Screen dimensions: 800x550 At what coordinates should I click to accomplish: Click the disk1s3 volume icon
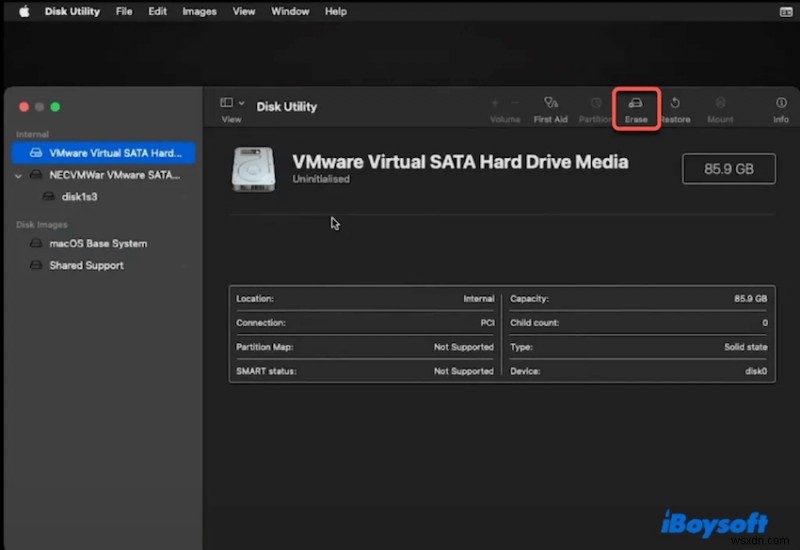pos(48,196)
